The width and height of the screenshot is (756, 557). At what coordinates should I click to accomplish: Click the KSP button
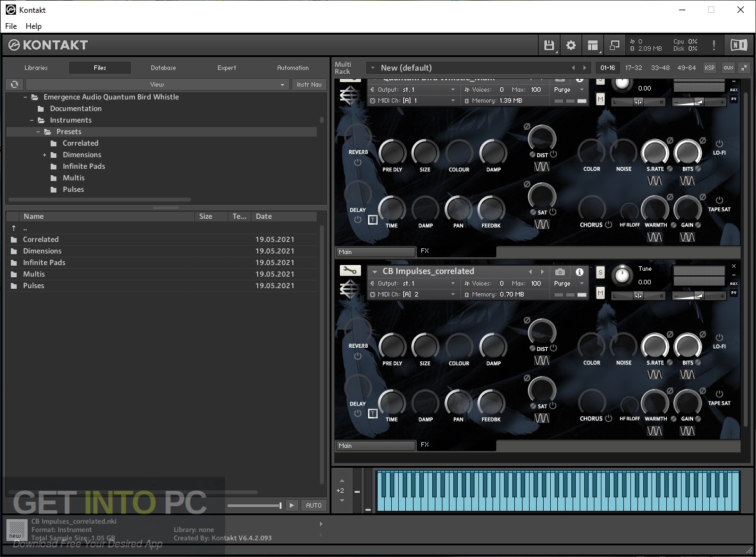click(710, 68)
